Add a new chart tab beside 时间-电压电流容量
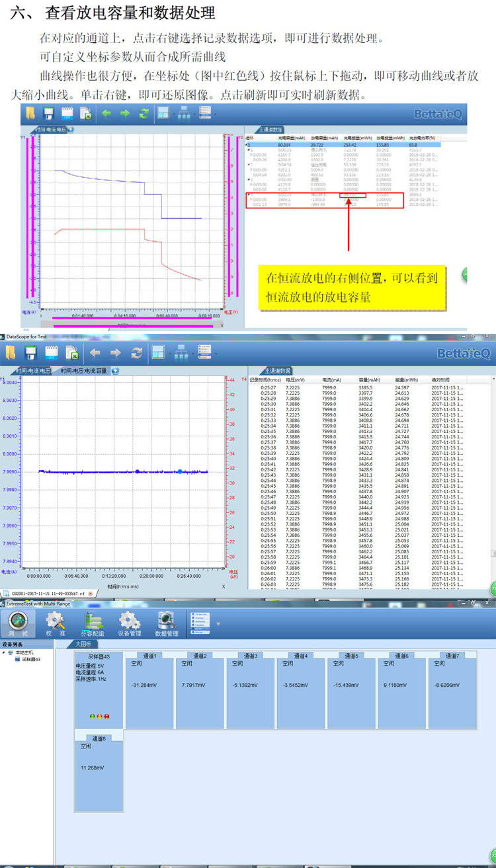The width and height of the screenshot is (496, 868). pyautogui.click(x=115, y=371)
